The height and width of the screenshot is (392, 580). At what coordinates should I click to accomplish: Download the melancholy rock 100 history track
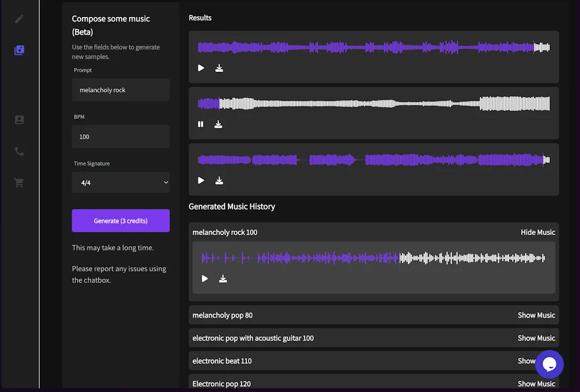[x=223, y=279]
